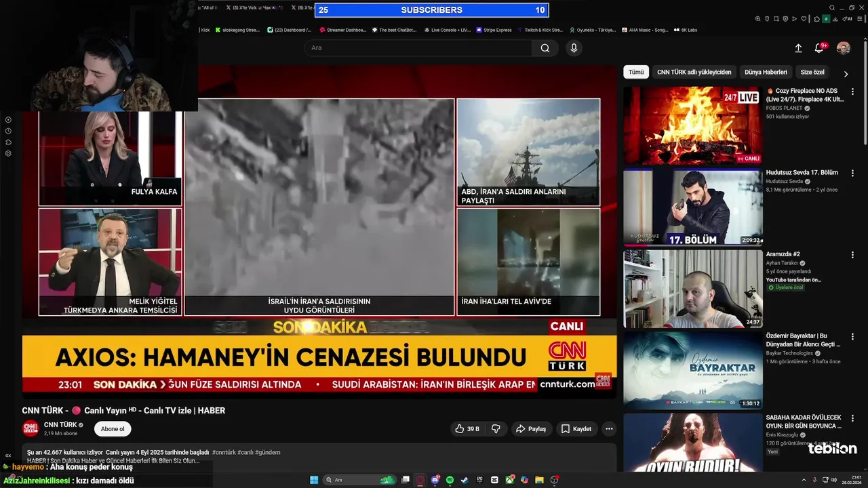This screenshot has width=868, height=488.
Task: Open options for the Aramızda #2 video
Action: (x=853, y=255)
